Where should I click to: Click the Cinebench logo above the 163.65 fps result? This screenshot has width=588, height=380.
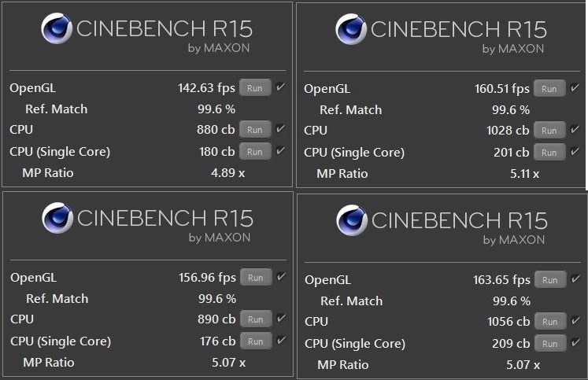tap(352, 221)
